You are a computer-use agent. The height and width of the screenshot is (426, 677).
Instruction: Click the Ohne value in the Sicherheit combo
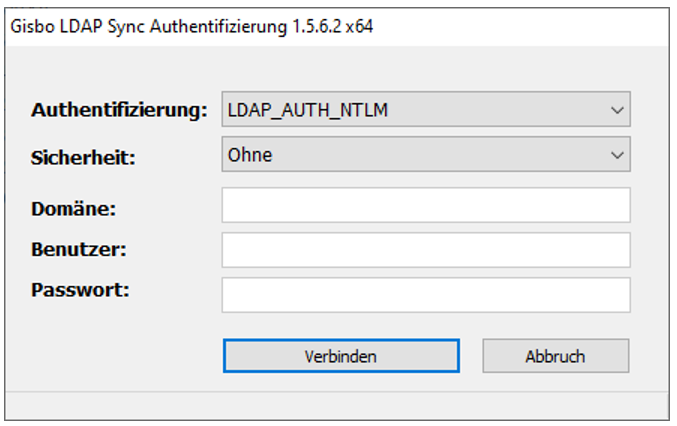point(250,155)
